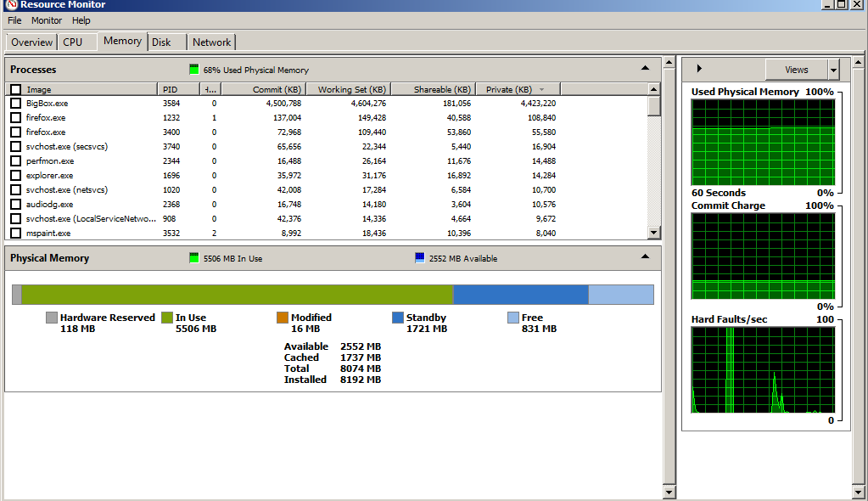
Task: Click the green Used Physical Memory indicator icon
Action: coord(193,70)
